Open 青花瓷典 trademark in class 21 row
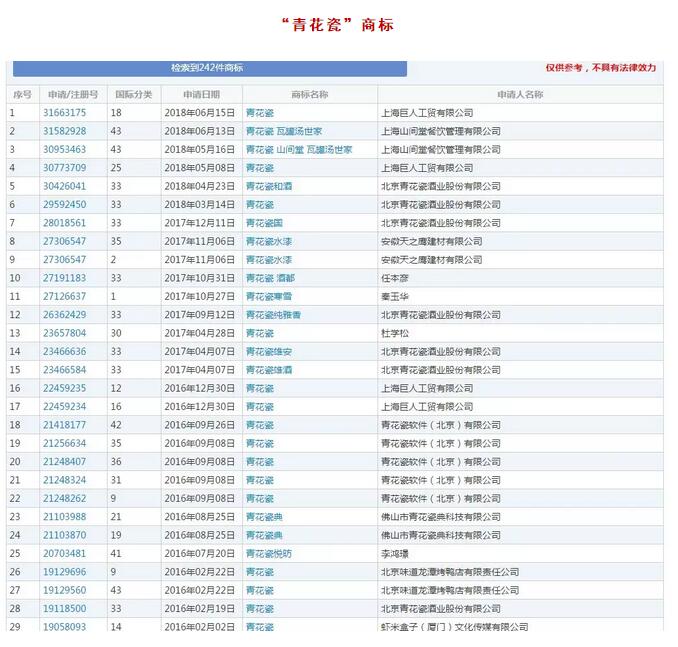The height and width of the screenshot is (647, 678). 264,517
